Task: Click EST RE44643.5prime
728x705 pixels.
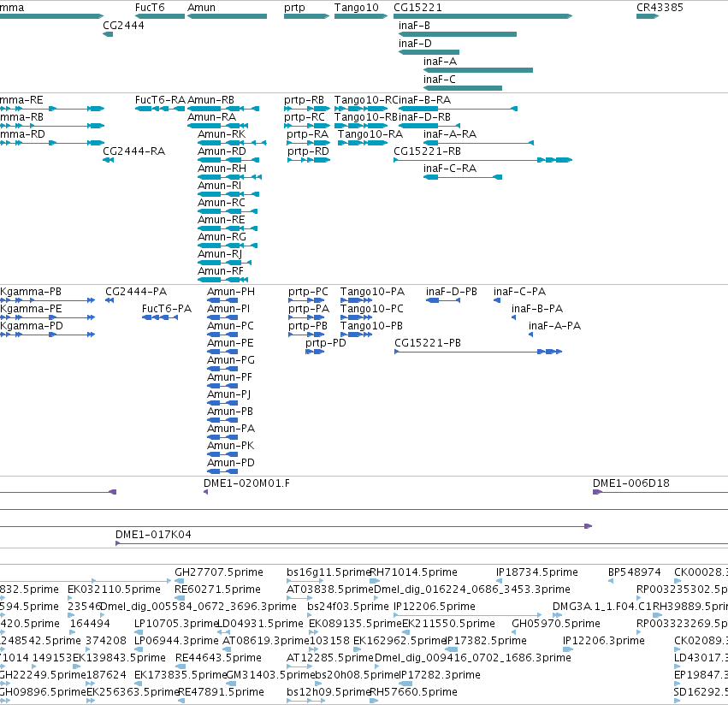Action: coord(181,666)
